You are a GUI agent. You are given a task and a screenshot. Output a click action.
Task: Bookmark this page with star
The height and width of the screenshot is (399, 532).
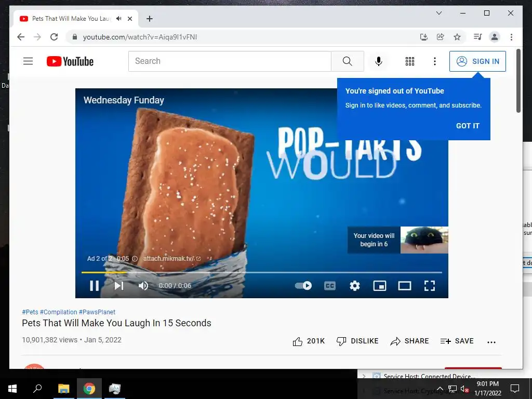pyautogui.click(x=457, y=37)
